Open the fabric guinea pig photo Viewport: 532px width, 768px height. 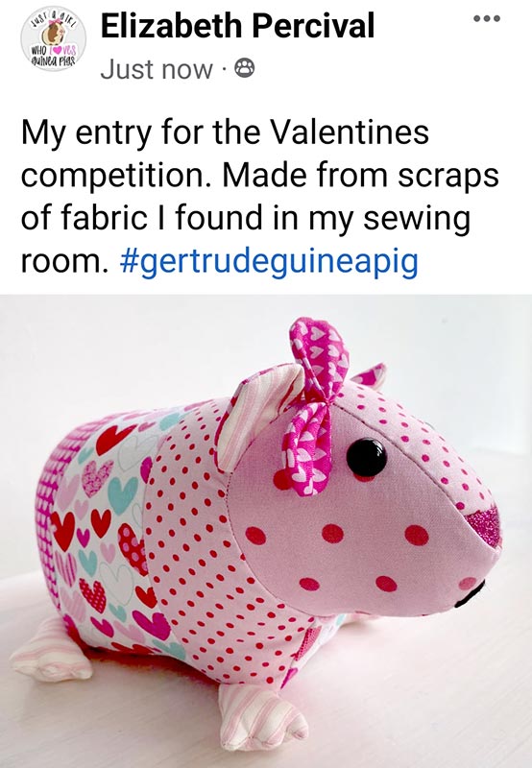(x=266, y=531)
